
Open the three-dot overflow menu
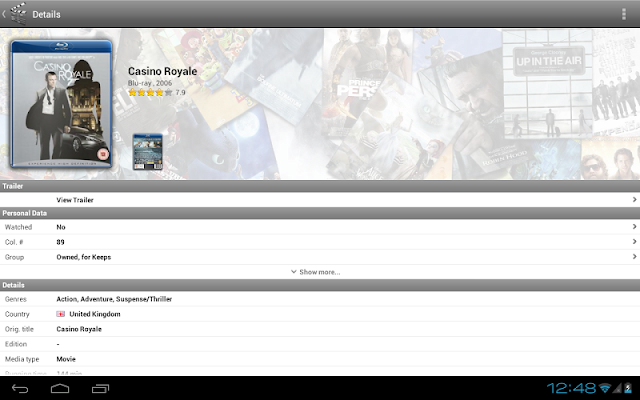click(x=624, y=14)
